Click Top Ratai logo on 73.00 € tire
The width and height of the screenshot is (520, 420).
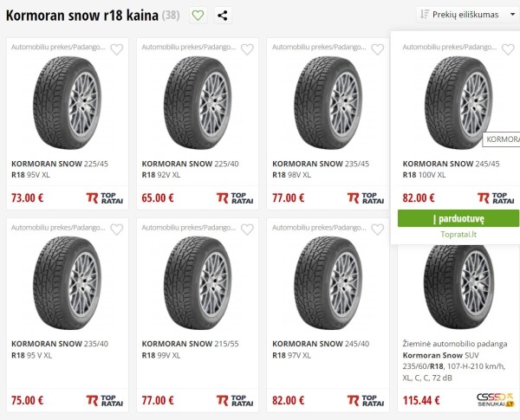point(105,197)
